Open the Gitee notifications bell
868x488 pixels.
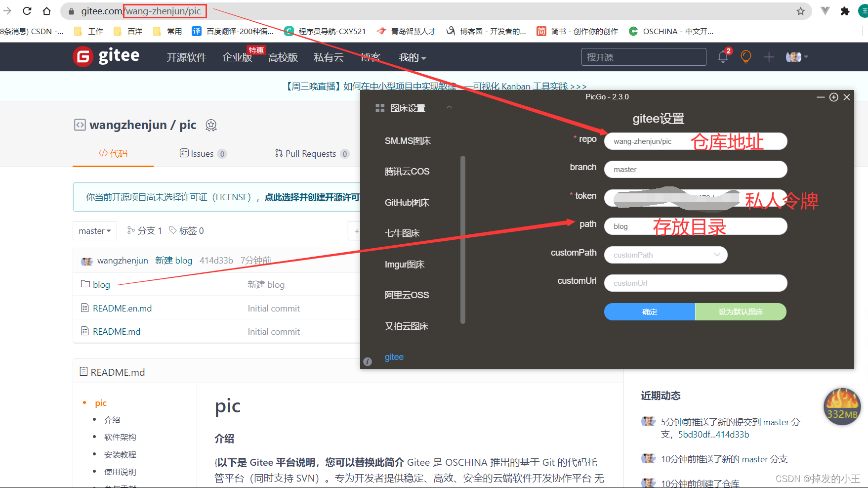point(723,57)
